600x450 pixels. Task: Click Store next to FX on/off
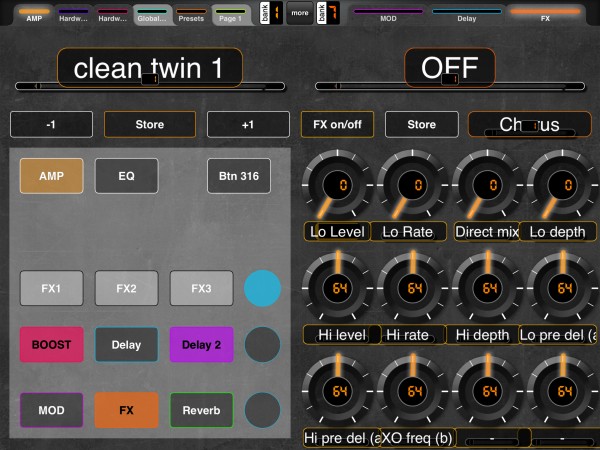coord(421,124)
